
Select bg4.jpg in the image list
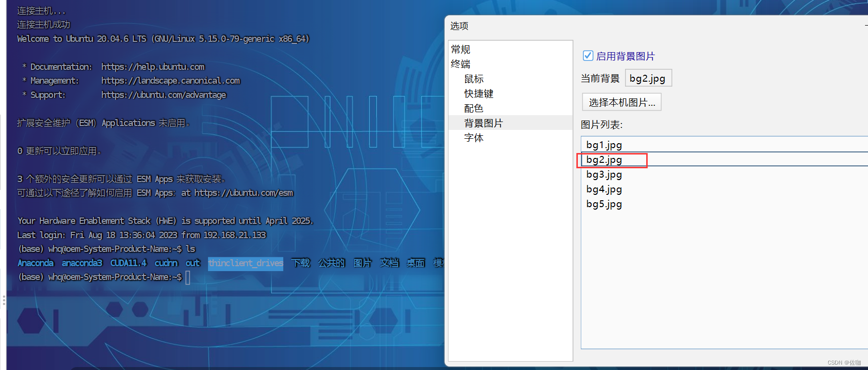724,189
